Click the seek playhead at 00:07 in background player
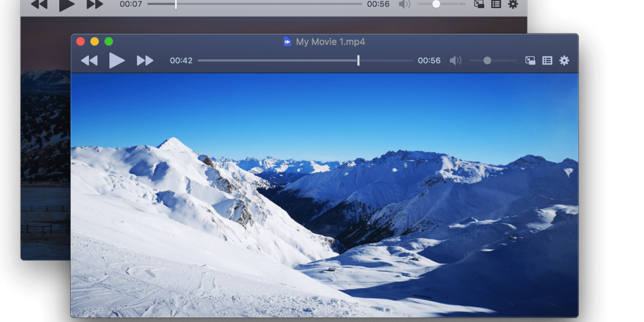 tap(176, 5)
